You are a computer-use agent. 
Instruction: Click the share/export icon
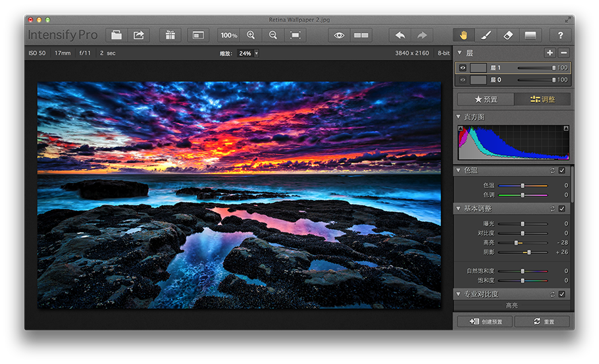pyautogui.click(x=139, y=36)
